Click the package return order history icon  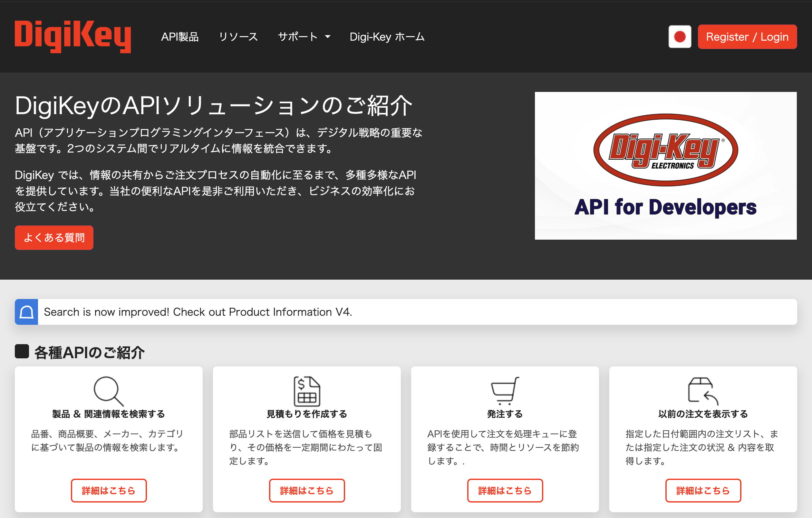(703, 391)
